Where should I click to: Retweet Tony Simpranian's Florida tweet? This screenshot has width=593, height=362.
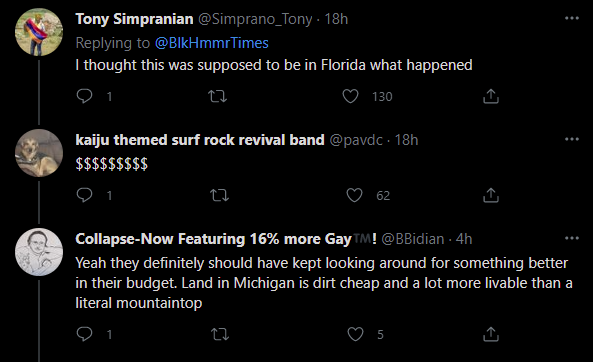218,96
